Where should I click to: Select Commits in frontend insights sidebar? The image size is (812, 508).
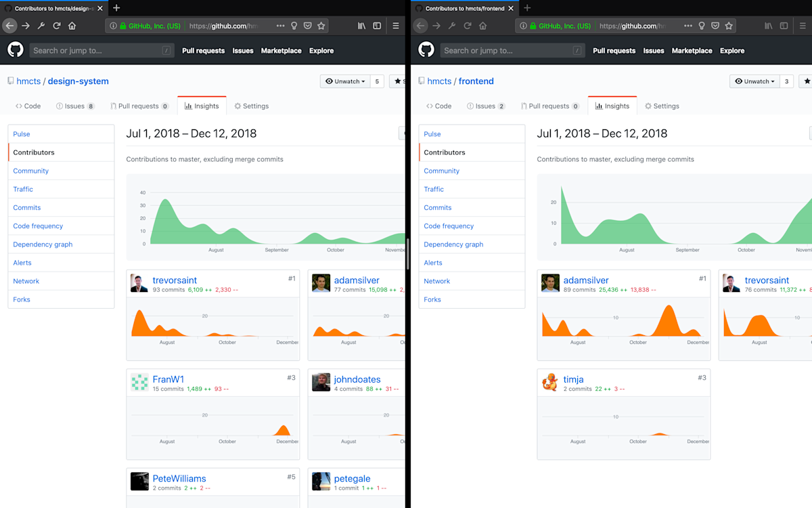pos(472,207)
